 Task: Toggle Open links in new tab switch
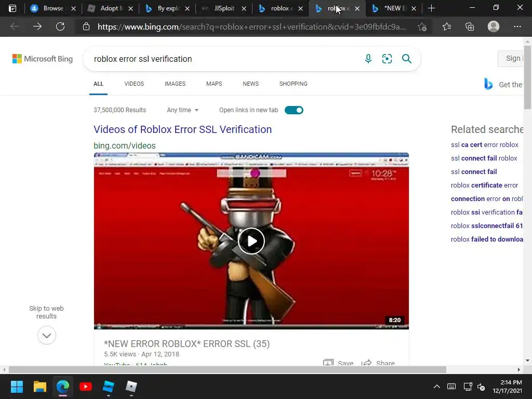click(x=294, y=110)
